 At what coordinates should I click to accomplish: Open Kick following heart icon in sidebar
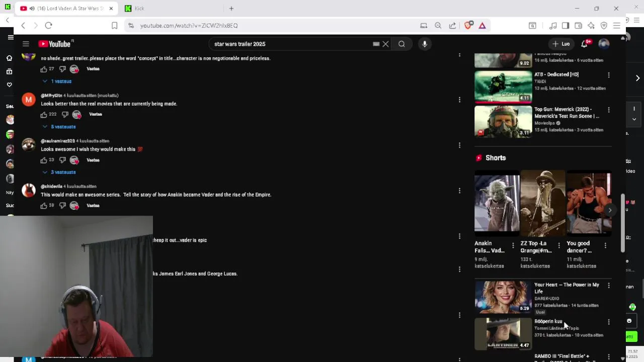9,84
